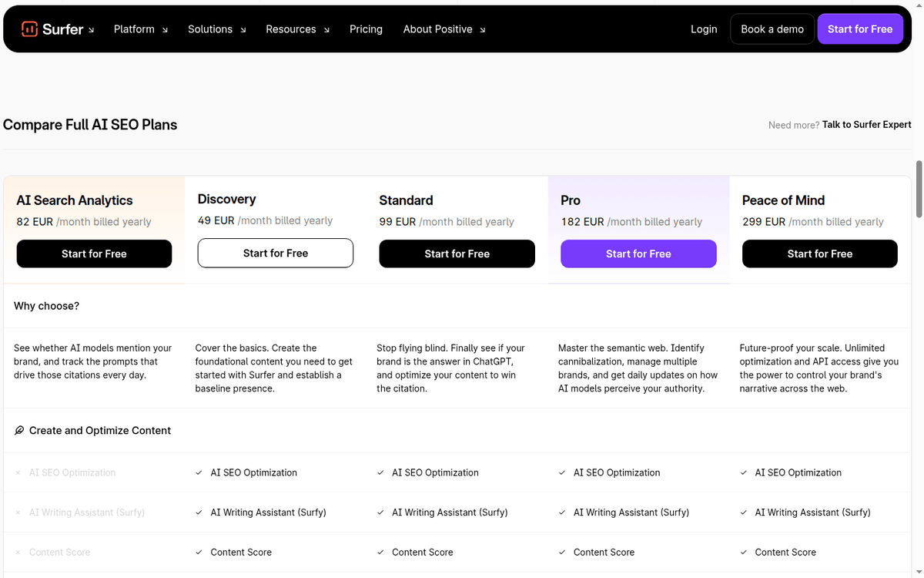Viewport: 924px width, 578px height.
Task: Click Pro's AI SEO Optimization checkmark
Action: tap(562, 473)
